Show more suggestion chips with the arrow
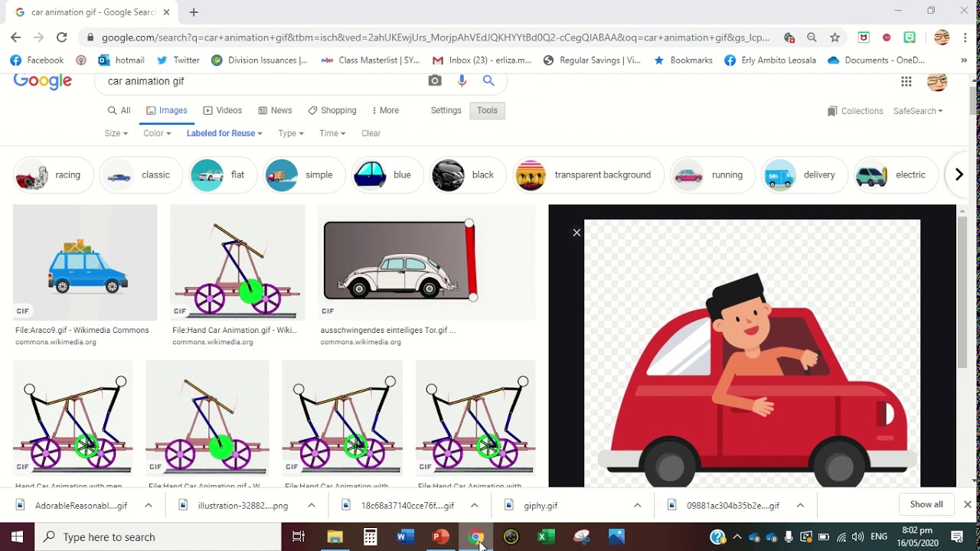The width and height of the screenshot is (980, 551). coord(959,175)
